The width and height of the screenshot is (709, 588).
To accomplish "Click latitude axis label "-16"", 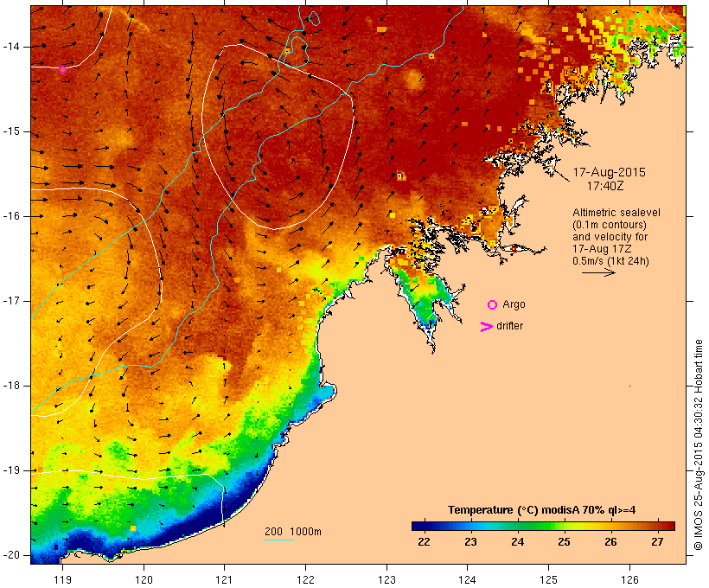I will [x=11, y=216].
